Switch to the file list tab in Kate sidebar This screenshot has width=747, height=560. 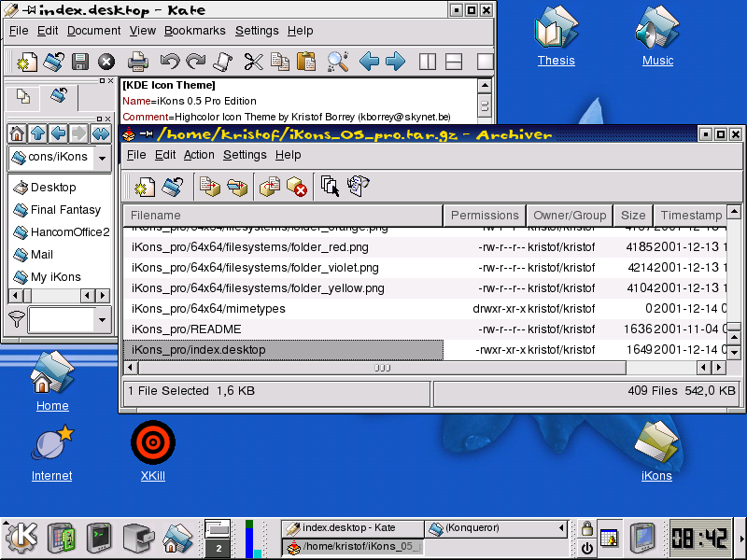(22, 97)
